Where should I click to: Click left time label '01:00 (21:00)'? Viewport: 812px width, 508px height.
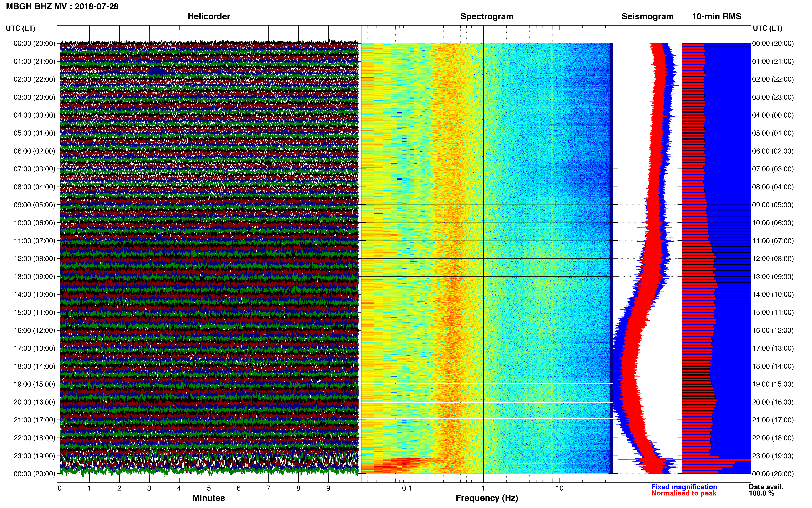(x=34, y=62)
